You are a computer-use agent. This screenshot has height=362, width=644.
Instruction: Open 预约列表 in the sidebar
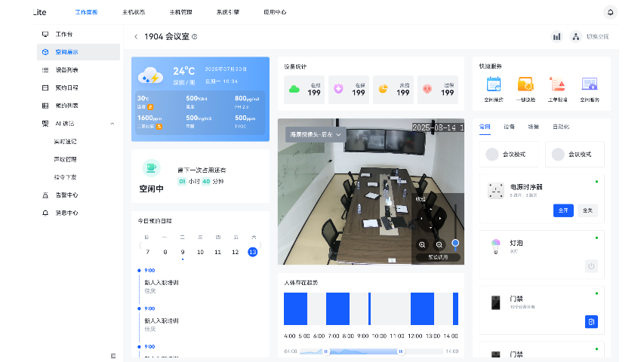point(78,106)
